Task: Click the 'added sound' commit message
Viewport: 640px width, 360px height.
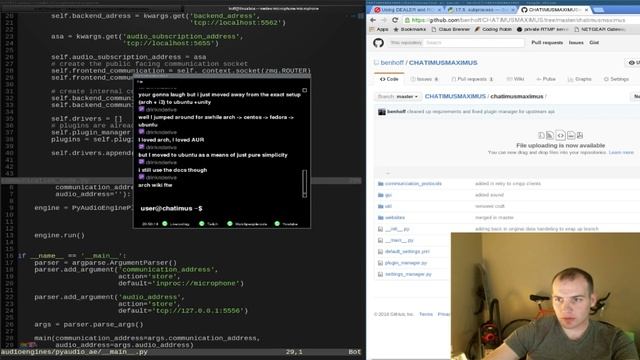Action: pos(489,195)
